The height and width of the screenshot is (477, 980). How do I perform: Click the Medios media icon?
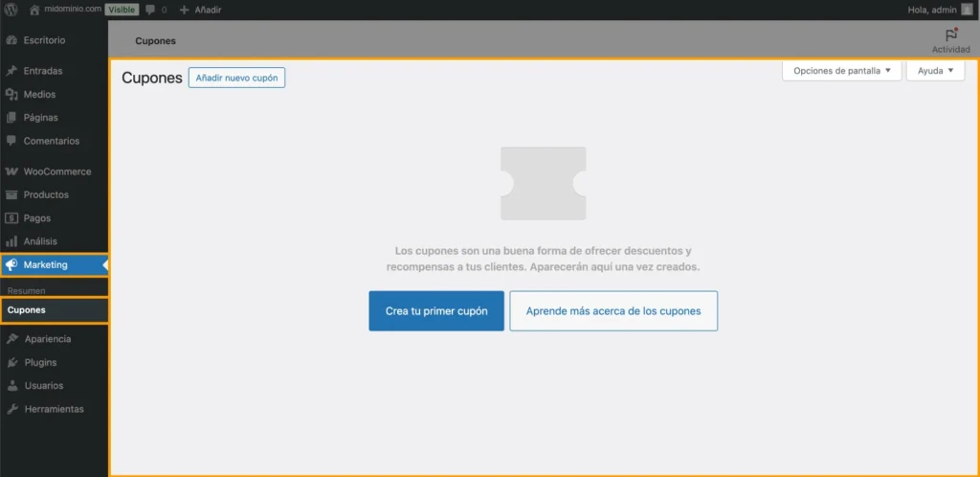tap(11, 95)
